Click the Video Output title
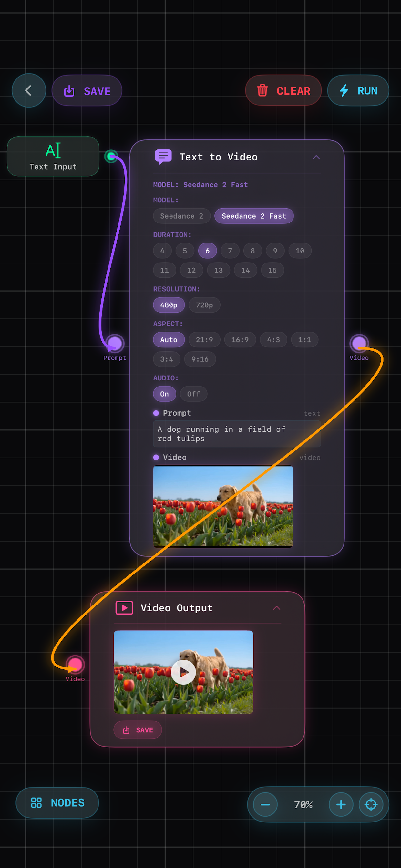Image resolution: width=401 pixels, height=868 pixels. tap(177, 608)
